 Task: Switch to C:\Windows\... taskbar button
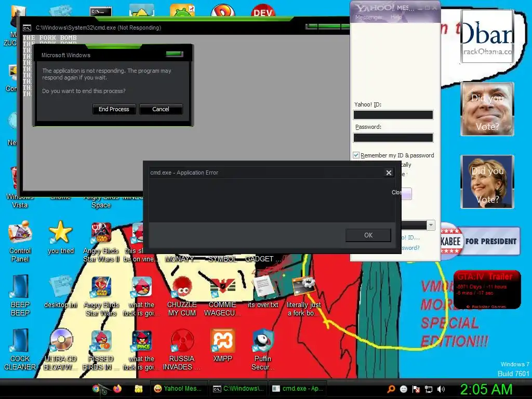click(238, 389)
